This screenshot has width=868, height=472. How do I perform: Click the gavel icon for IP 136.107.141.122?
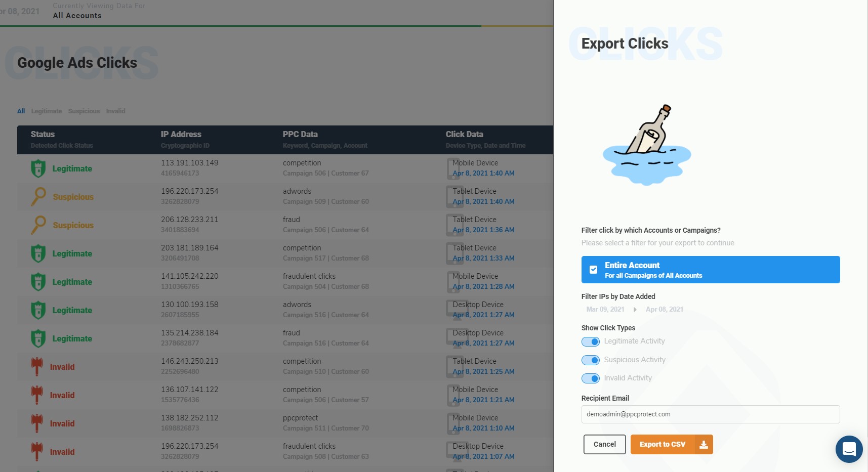(x=37, y=395)
